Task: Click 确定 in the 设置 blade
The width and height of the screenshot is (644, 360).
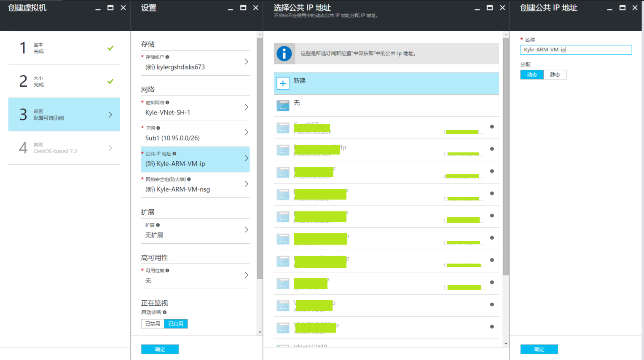Action: tap(160, 349)
